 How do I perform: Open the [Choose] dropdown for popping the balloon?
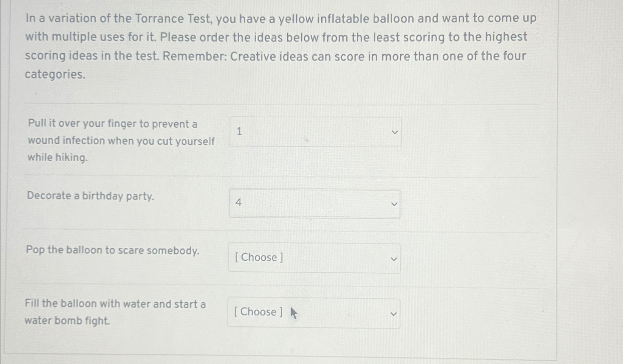[x=314, y=258]
